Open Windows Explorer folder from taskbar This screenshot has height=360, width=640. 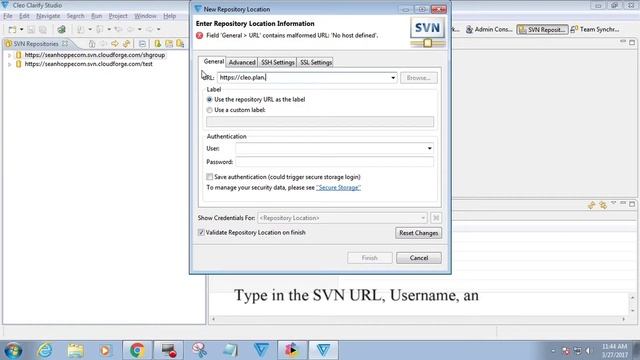click(76, 350)
